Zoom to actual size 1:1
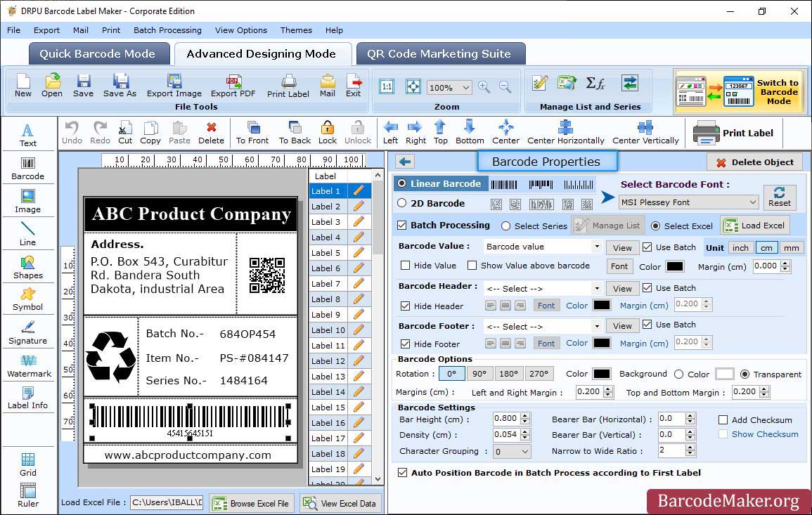This screenshot has height=515, width=812. (387, 87)
